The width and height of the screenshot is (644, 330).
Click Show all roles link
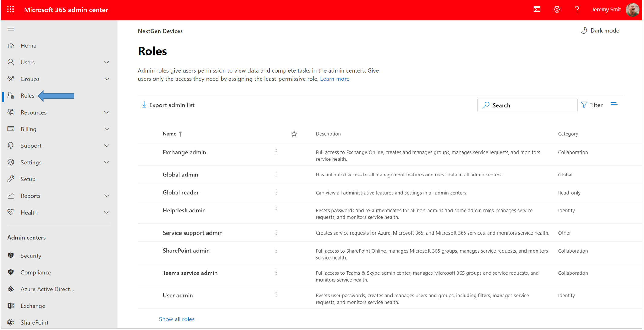(177, 319)
